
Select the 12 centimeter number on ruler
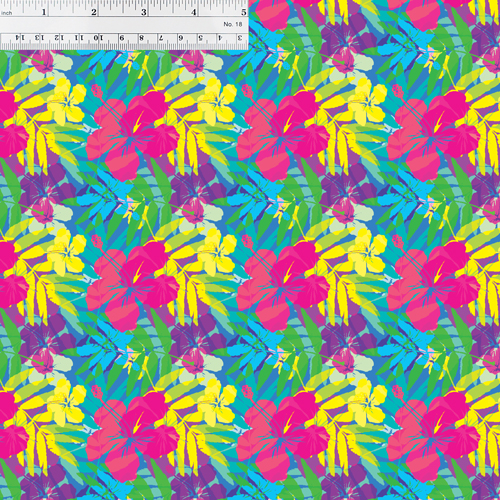click(59, 38)
